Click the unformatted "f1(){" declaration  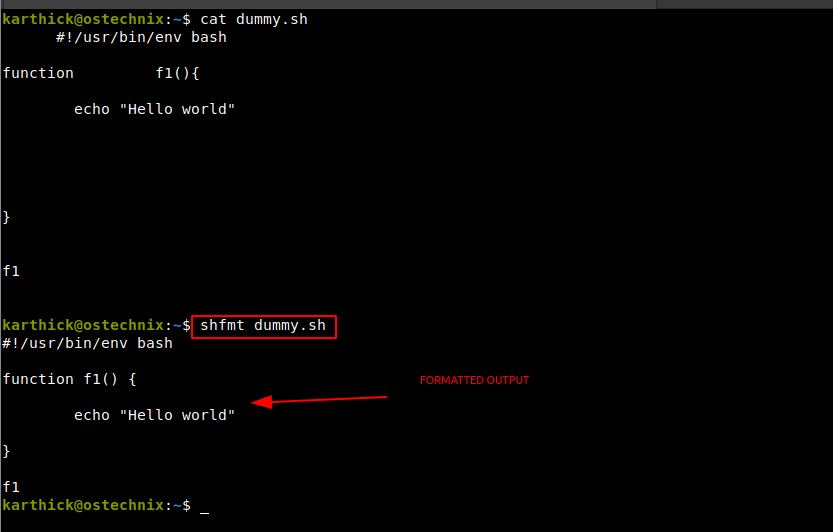click(x=177, y=73)
